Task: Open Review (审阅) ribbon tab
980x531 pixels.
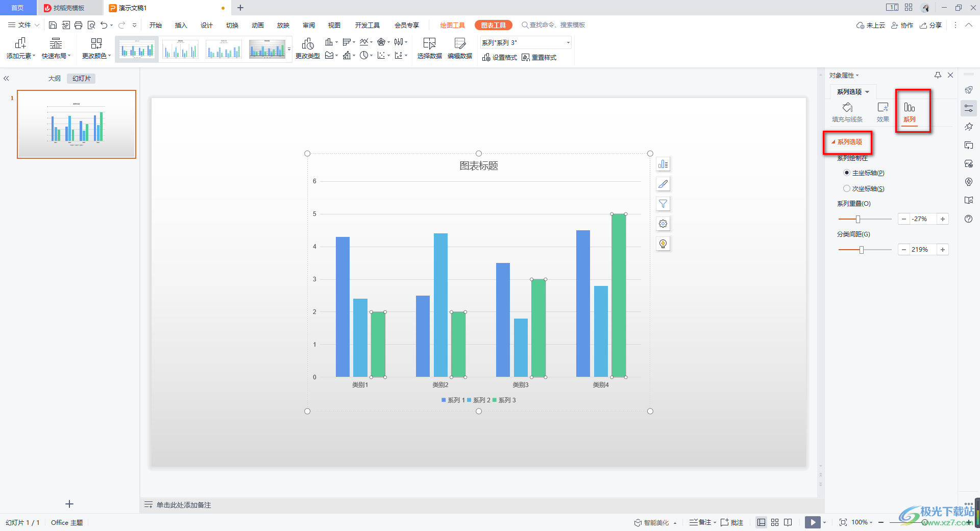Action: [309, 25]
